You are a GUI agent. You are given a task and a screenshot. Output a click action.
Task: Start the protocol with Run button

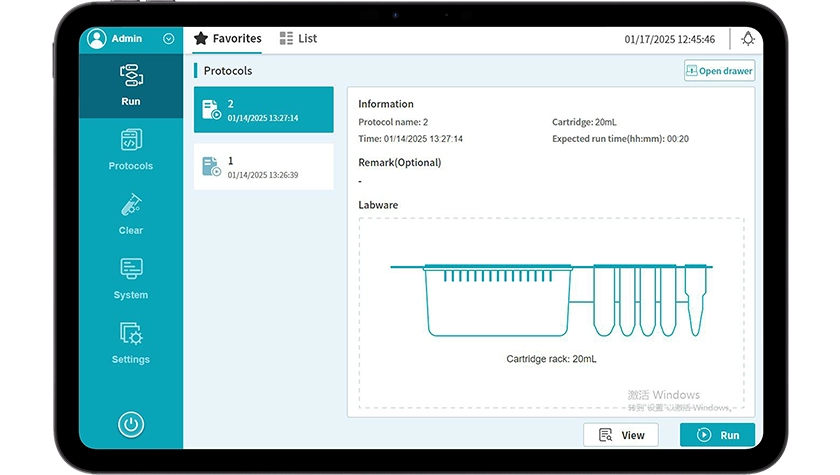tap(717, 435)
